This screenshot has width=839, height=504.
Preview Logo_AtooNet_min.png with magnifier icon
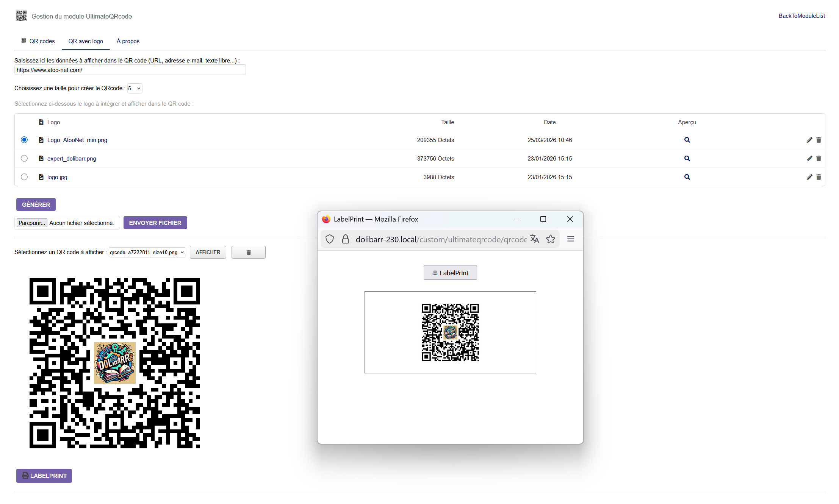[x=687, y=140]
